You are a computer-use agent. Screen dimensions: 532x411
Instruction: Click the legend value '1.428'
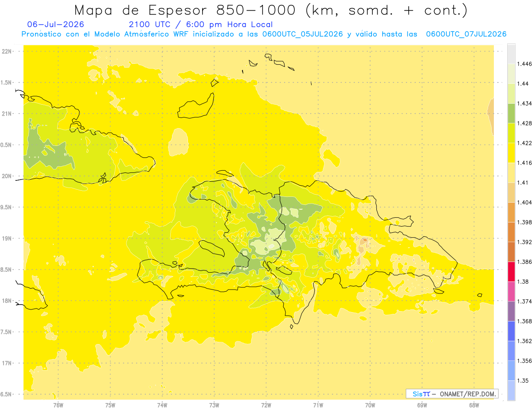[x=524, y=123]
